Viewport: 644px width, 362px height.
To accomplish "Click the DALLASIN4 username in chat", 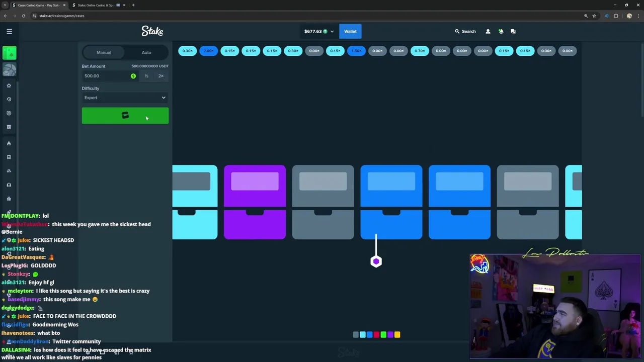I will [16, 350].
